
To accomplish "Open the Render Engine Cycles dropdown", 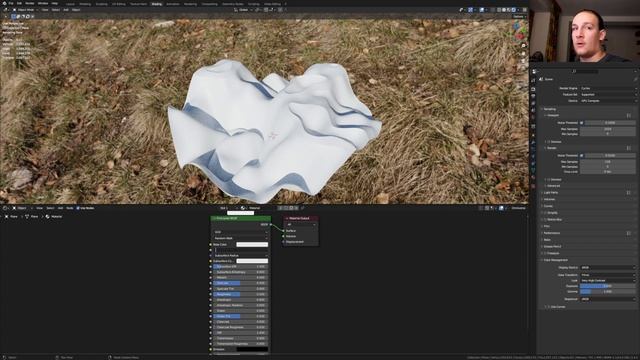I will point(608,88).
